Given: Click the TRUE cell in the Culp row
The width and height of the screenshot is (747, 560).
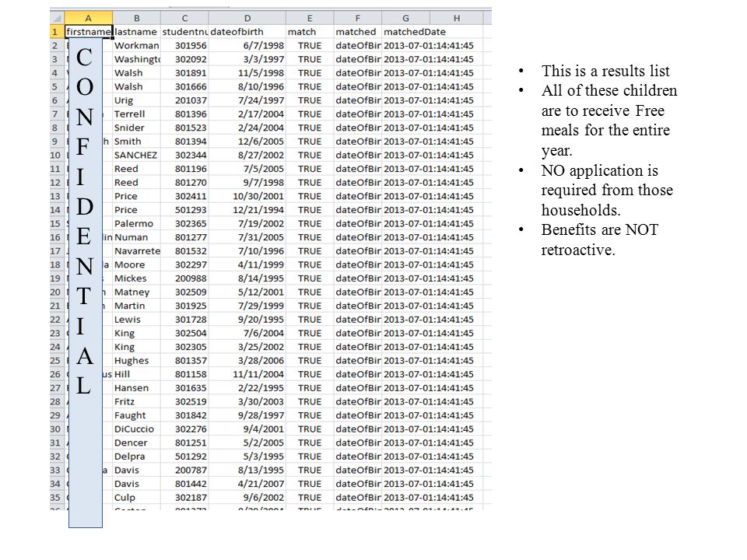Looking at the screenshot, I should pyautogui.click(x=310, y=498).
